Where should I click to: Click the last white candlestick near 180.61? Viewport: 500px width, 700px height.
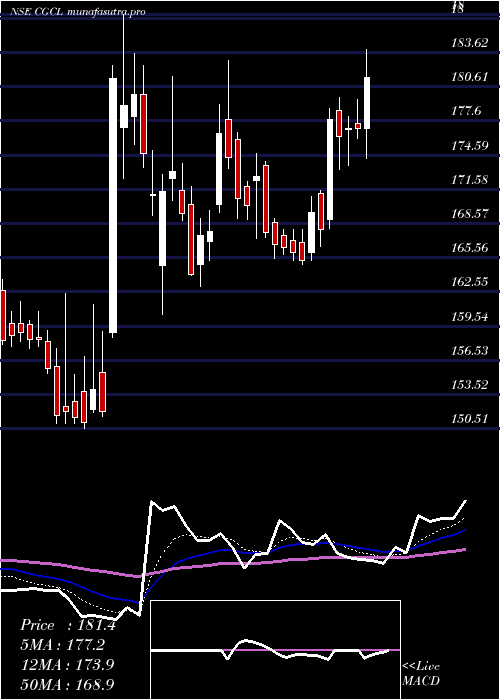(367, 103)
